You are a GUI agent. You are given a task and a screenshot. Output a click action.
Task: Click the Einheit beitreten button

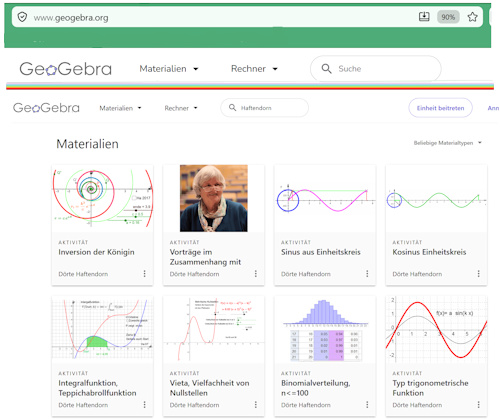(440, 108)
